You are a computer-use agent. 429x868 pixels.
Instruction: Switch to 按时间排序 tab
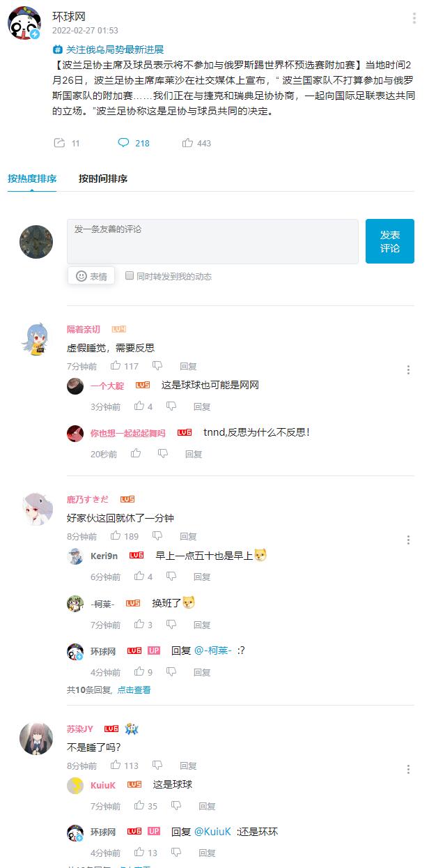coord(103,178)
